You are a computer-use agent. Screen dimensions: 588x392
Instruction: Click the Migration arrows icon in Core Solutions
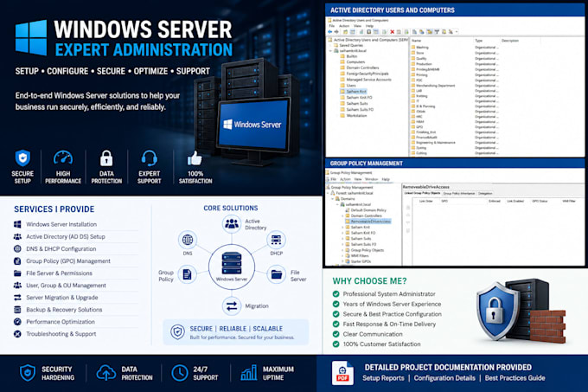(232, 305)
